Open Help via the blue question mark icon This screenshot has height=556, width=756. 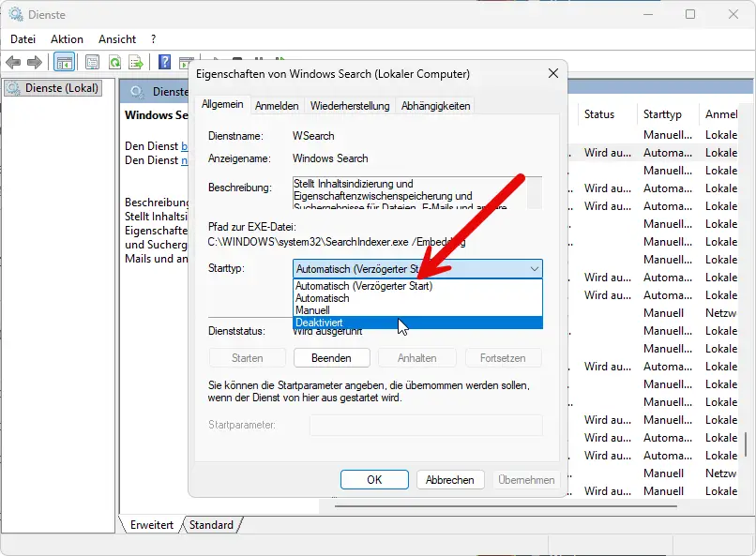[162, 61]
